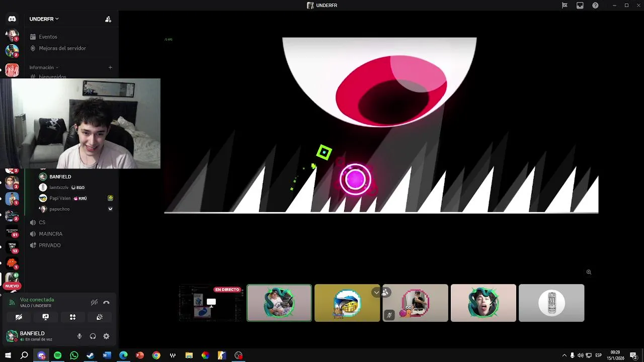Screen dimensions: 644x362
Task: Open the soundboard button
Action: [100, 317]
